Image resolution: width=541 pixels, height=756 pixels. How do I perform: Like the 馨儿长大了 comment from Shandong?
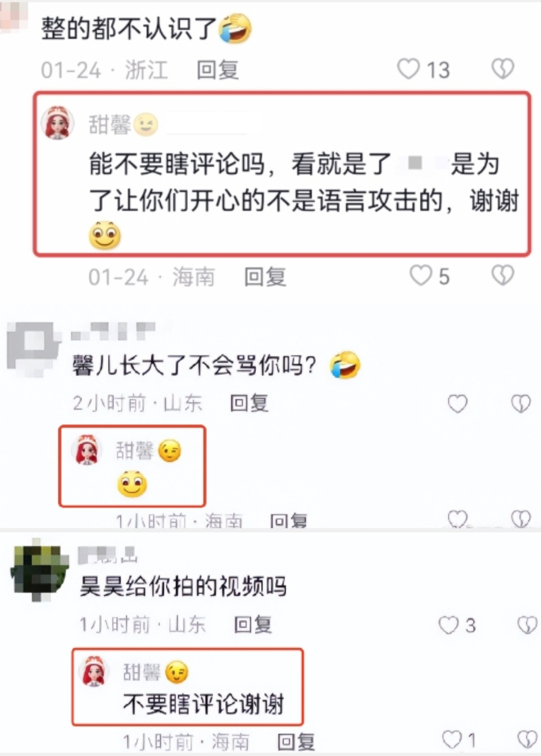458,404
